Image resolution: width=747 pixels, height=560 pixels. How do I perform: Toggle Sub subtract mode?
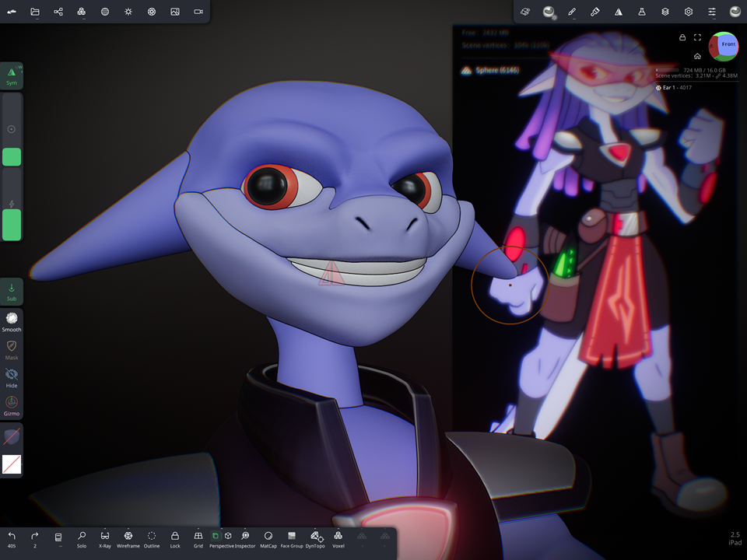point(12,292)
